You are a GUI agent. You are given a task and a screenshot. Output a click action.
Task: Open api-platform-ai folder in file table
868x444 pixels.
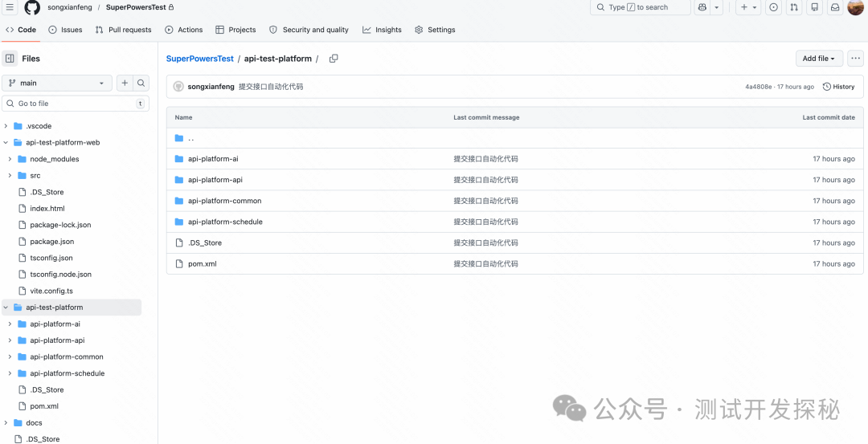[213, 159]
